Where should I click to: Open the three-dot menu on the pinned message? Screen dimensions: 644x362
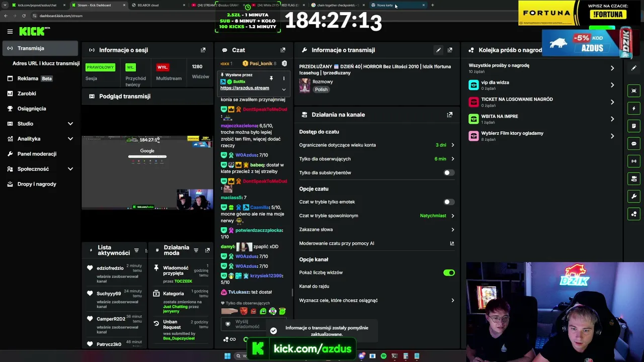[284, 78]
